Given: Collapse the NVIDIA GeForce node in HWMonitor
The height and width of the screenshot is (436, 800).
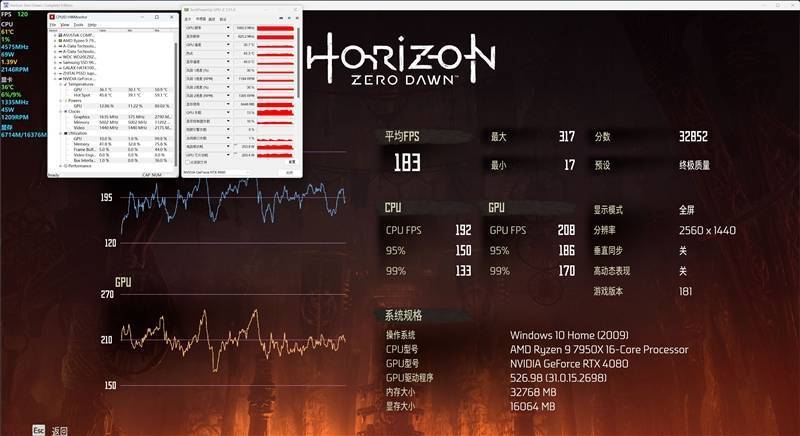Looking at the screenshot, I should pyautogui.click(x=55, y=79).
